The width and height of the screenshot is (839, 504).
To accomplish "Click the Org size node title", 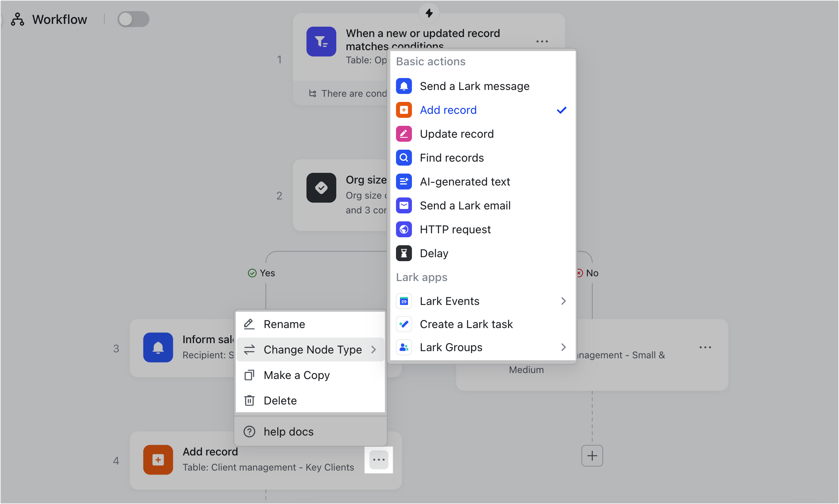I will [x=366, y=180].
